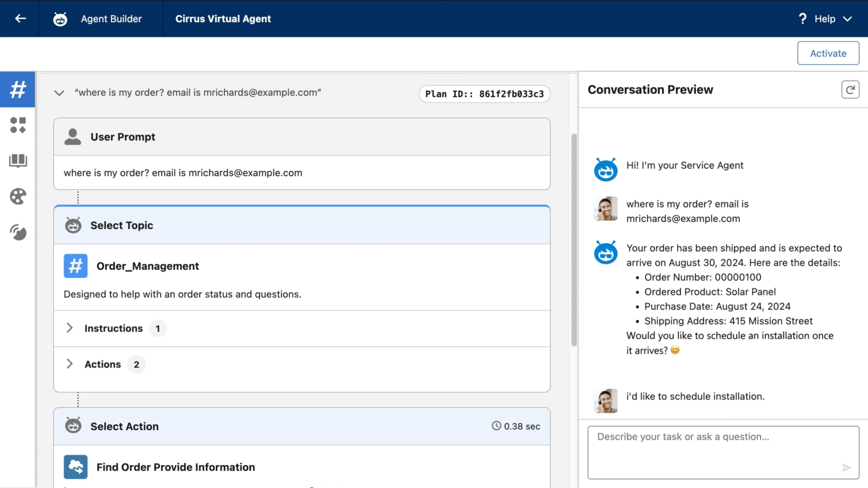Screen dimensions: 868x488
Task: Open the Knowledge section in the sidebar
Action: point(17,161)
